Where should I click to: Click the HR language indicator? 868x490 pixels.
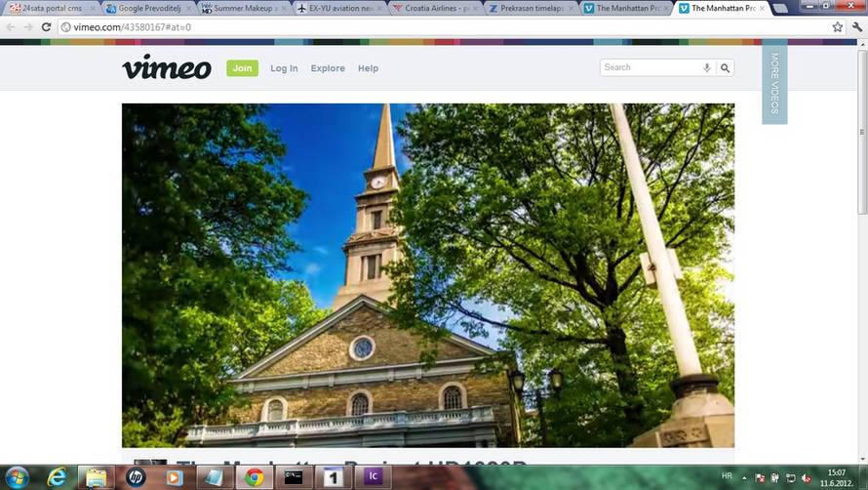coord(727,476)
